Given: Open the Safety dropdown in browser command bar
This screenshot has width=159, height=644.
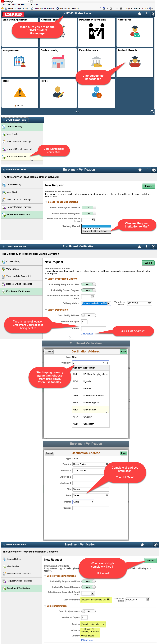Looking at the screenshot, I should (x=137, y=8).
